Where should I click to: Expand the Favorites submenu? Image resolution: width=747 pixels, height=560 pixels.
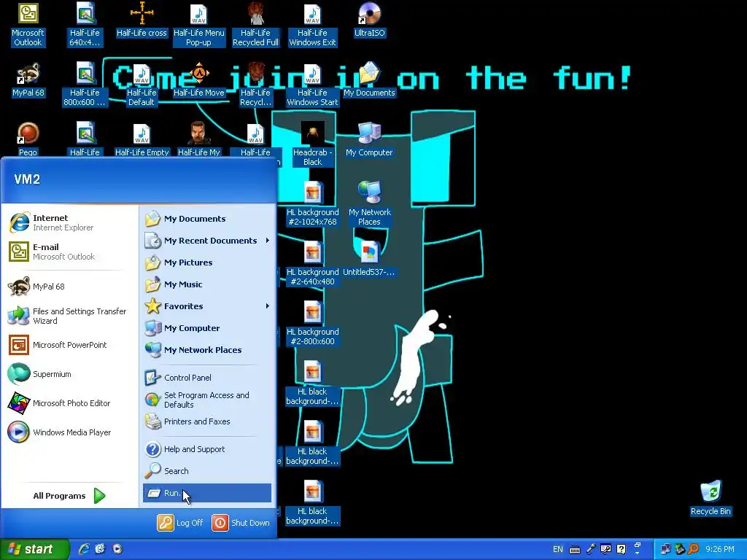coord(207,306)
